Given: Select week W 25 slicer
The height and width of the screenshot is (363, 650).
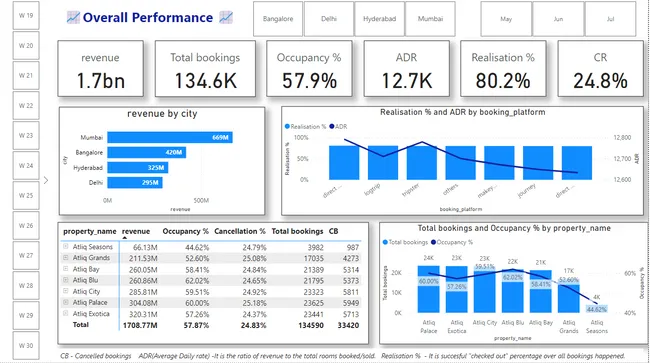Looking at the screenshot, I should [x=26, y=195].
